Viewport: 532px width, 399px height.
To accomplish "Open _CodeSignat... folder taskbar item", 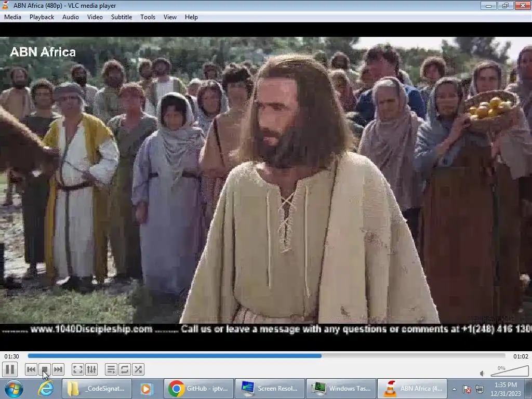I will click(97, 389).
